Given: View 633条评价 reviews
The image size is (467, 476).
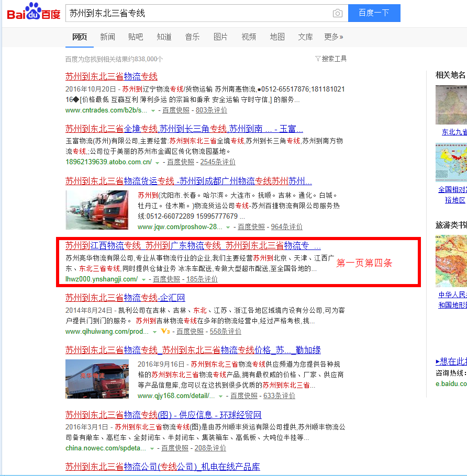Looking at the screenshot, I should (x=279, y=396).
